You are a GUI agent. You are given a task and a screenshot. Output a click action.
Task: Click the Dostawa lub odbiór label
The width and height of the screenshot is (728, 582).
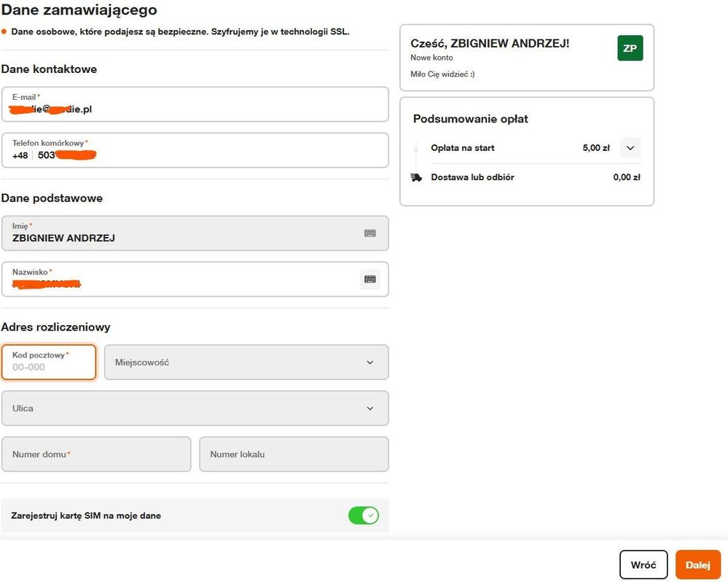(472, 177)
